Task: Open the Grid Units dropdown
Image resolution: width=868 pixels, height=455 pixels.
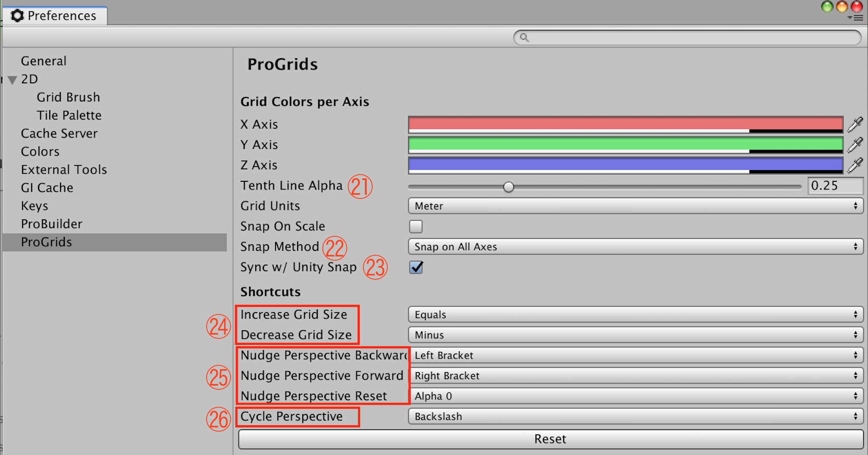Action: 636,206
